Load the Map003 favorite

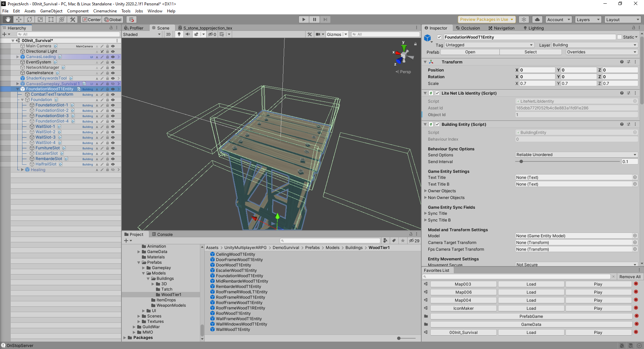click(x=531, y=284)
